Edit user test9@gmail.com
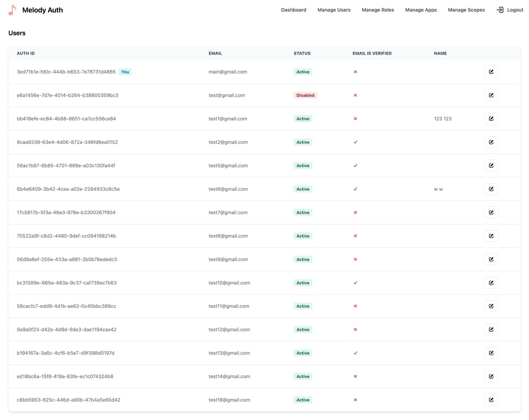 click(x=491, y=260)
